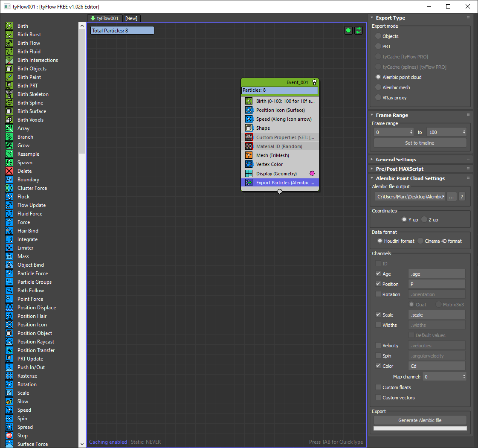Adjust the frame range end spinner
Viewport: 478px width, 448px height.
464,132
